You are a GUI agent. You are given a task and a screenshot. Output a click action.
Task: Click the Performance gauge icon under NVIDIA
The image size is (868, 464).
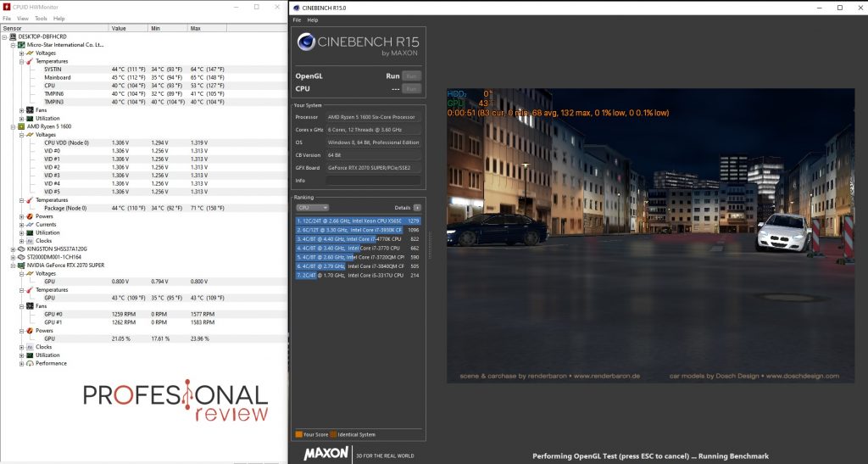(x=30, y=363)
